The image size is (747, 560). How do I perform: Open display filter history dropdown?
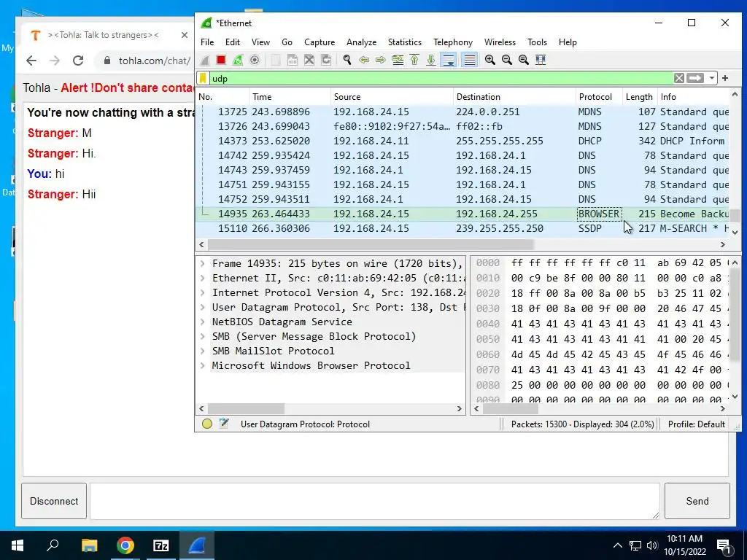(x=712, y=78)
